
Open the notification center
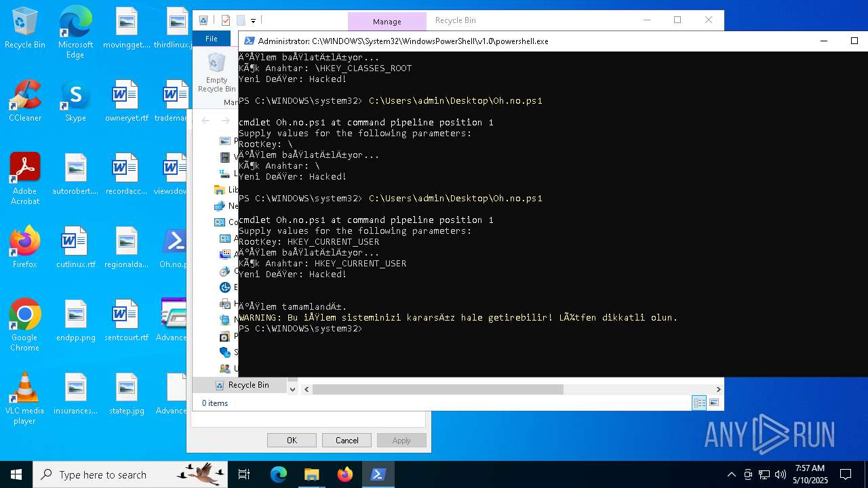[x=846, y=474]
